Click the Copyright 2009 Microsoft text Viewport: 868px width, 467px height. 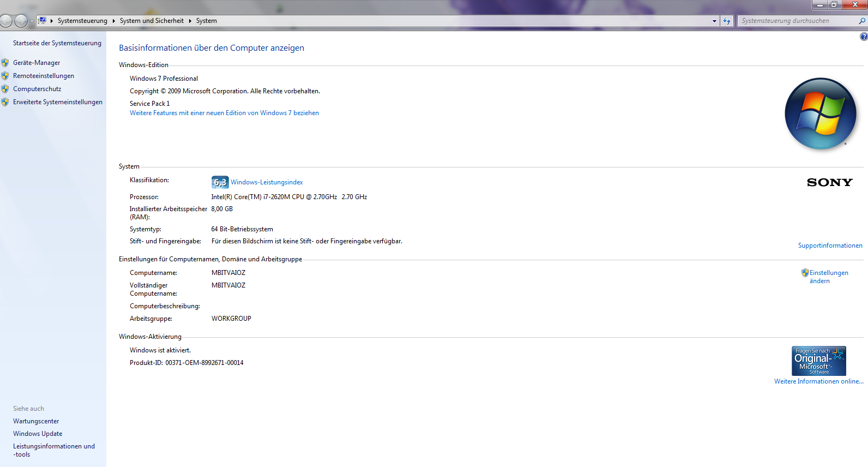click(225, 91)
